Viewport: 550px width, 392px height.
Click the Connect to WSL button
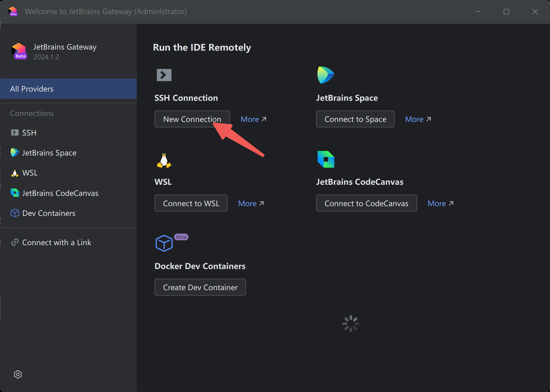[x=191, y=203]
